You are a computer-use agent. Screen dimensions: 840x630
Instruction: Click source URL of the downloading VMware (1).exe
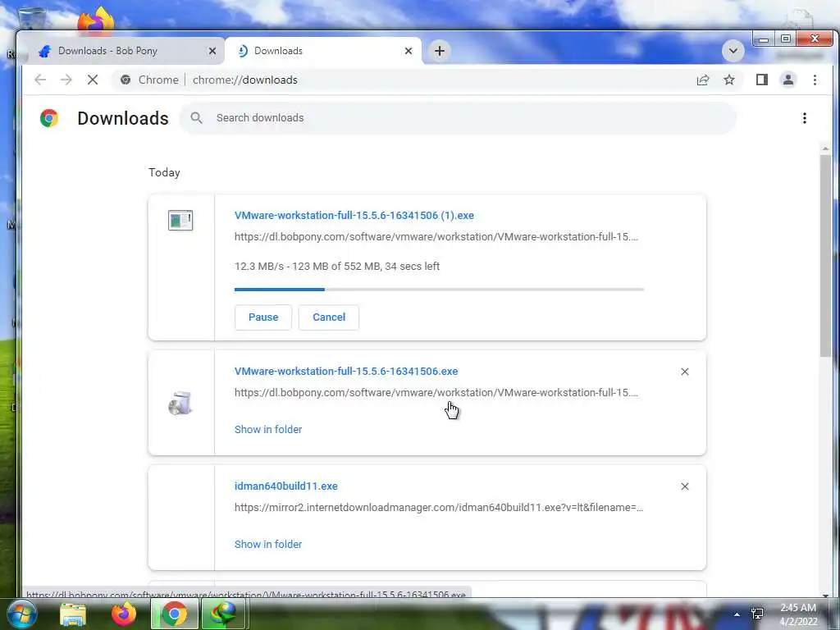click(x=436, y=237)
